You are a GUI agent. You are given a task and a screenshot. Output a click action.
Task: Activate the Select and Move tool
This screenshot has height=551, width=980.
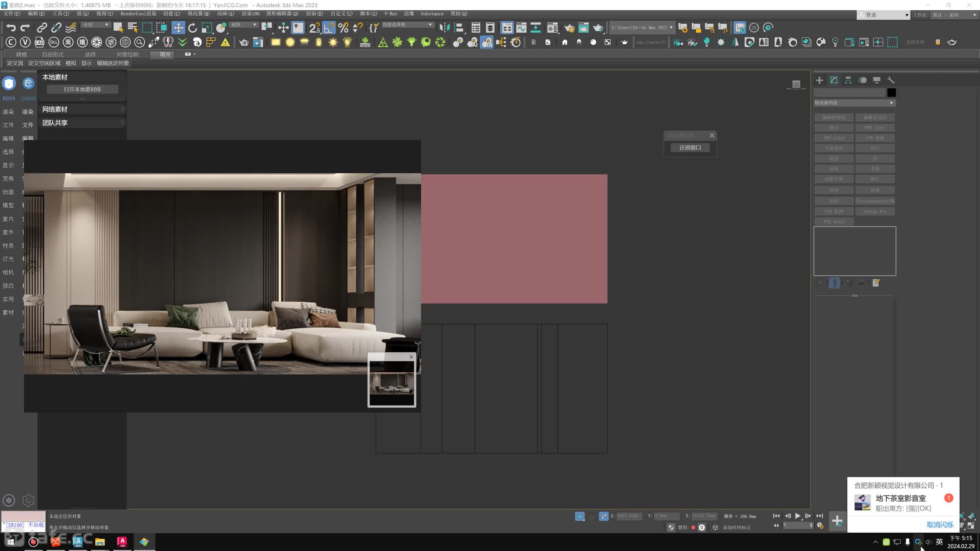point(178,28)
